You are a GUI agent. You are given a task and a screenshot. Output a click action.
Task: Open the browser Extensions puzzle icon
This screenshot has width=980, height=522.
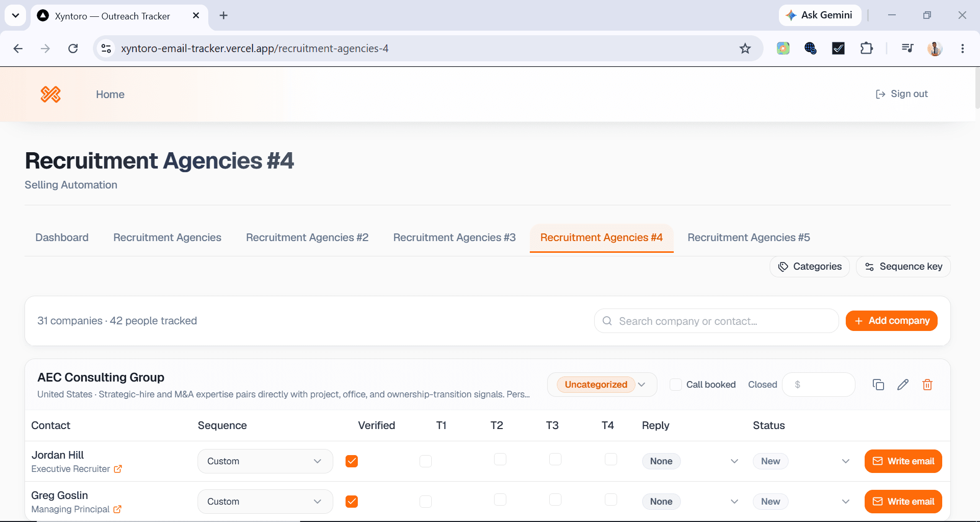(867, 49)
